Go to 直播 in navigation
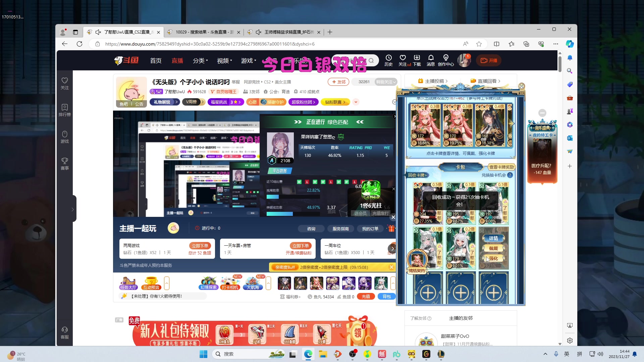Viewport: 644px width, 362px height. [x=177, y=61]
